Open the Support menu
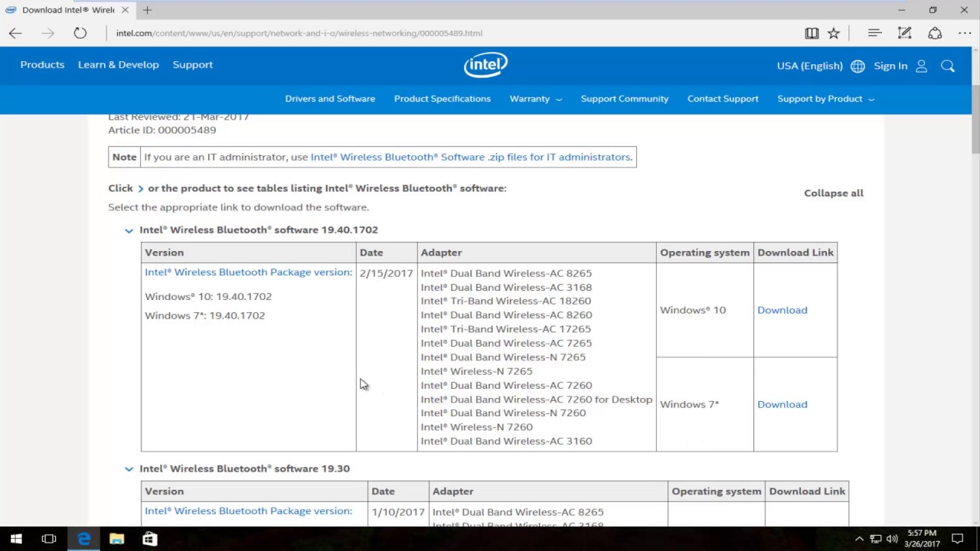Image resolution: width=980 pixels, height=551 pixels. [x=192, y=64]
